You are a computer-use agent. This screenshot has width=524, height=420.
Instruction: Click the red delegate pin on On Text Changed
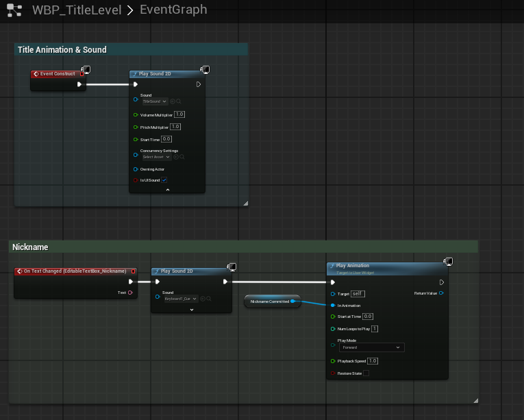coord(133,271)
